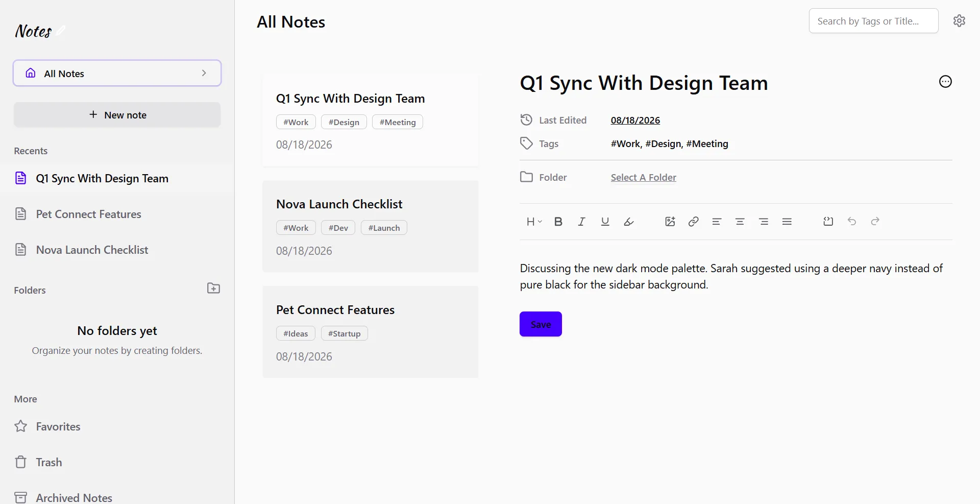Create a new folder with the plus-folder icon
The image size is (980, 504).
213,289
